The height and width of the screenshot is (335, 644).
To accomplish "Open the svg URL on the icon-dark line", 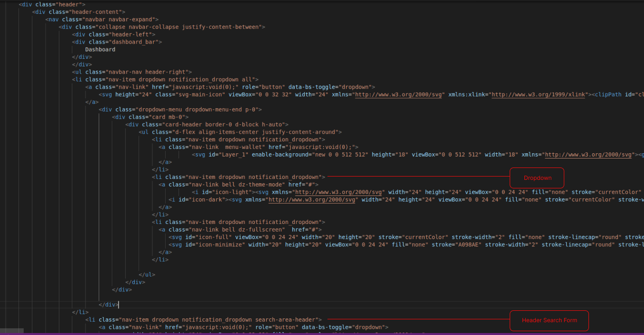I will (x=312, y=200).
